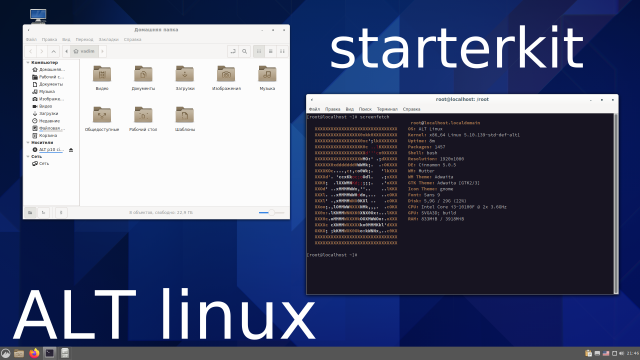Viewport: 640px width, 360px height.
Task: Select Домашняя in the sidebar
Action: [48, 69]
